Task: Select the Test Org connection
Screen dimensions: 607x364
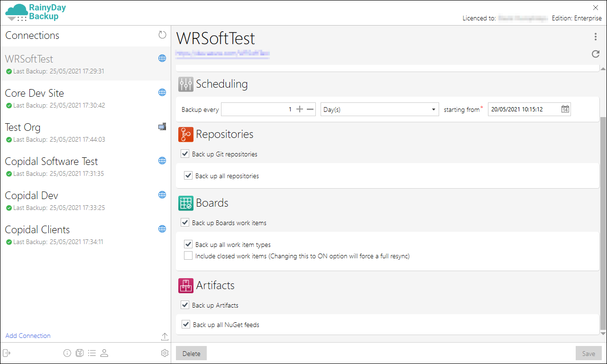Action: (85, 132)
